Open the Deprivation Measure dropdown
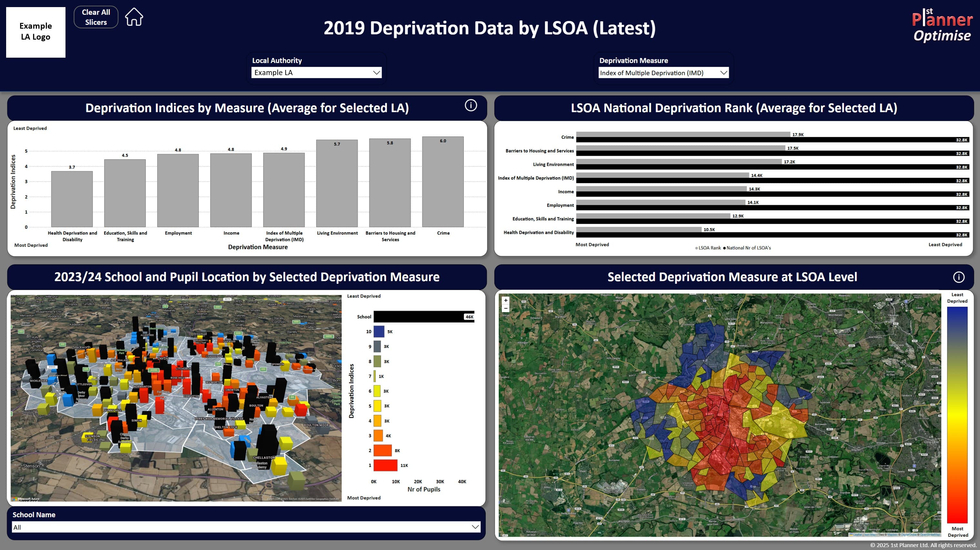Image resolution: width=980 pixels, height=550 pixels. pyautogui.click(x=724, y=72)
